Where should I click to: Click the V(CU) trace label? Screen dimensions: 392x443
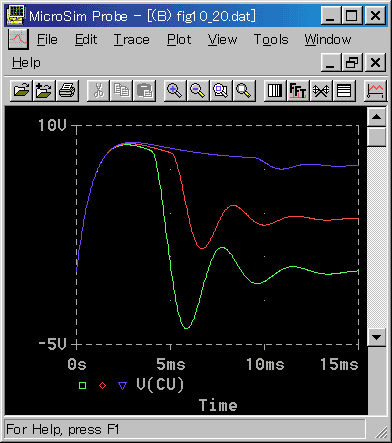(160, 385)
